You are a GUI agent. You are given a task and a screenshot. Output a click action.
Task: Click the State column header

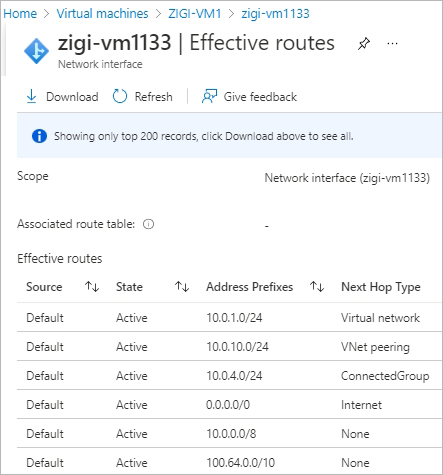click(x=129, y=287)
